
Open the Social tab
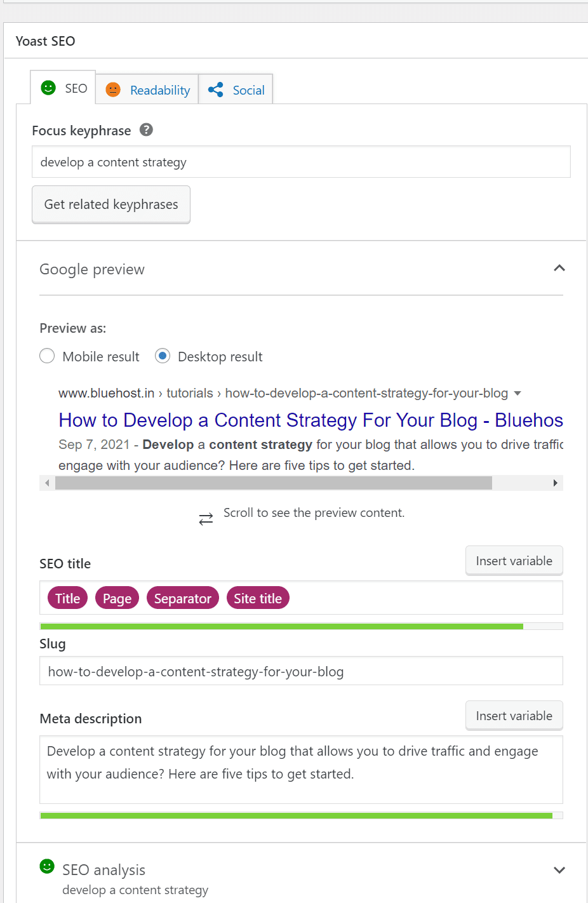point(236,90)
